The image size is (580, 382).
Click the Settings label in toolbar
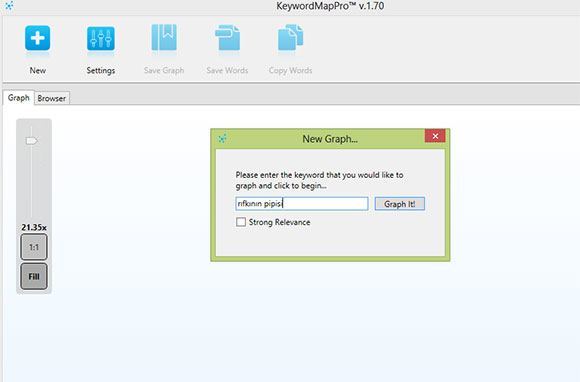pos(101,70)
